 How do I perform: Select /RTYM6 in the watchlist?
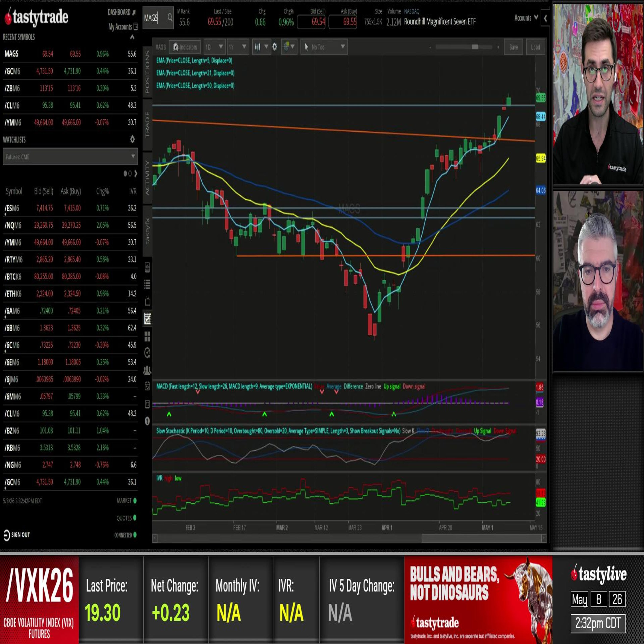tap(70, 259)
